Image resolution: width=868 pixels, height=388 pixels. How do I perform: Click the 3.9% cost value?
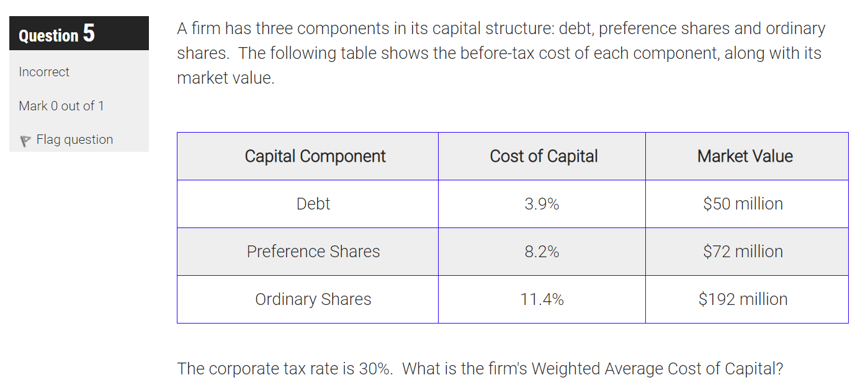pos(542,203)
